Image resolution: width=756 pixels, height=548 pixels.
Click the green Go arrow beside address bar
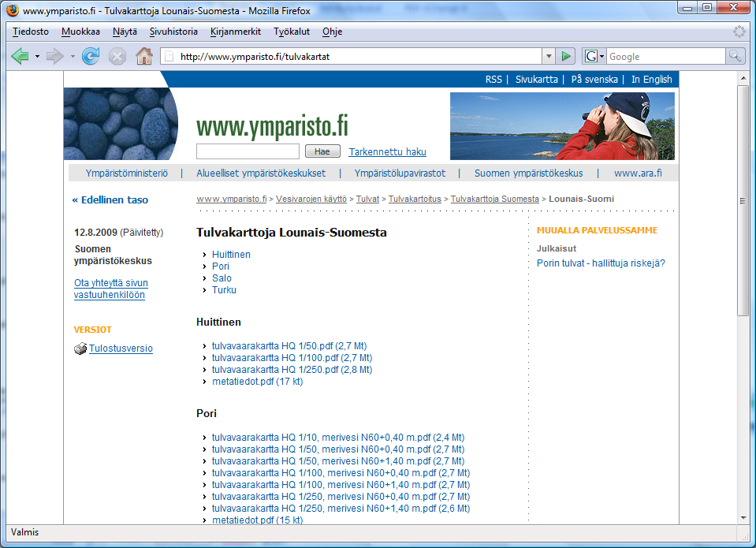click(565, 57)
